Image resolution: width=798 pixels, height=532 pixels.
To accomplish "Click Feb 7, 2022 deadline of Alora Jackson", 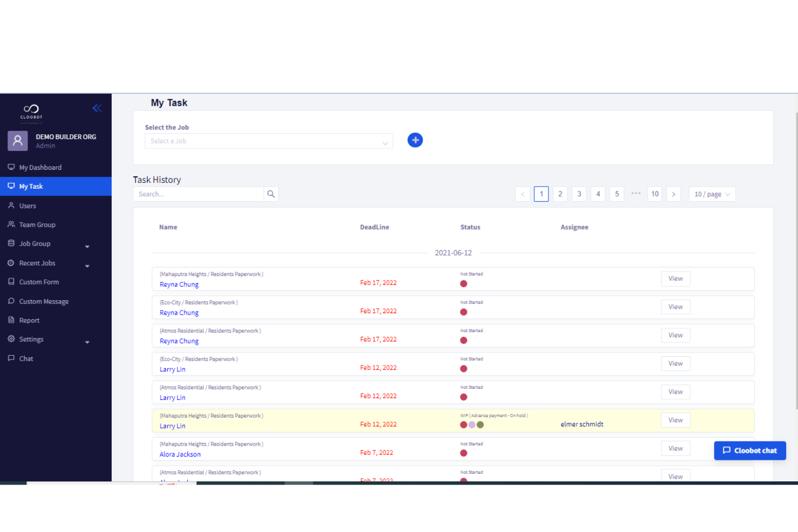I will coord(376,453).
